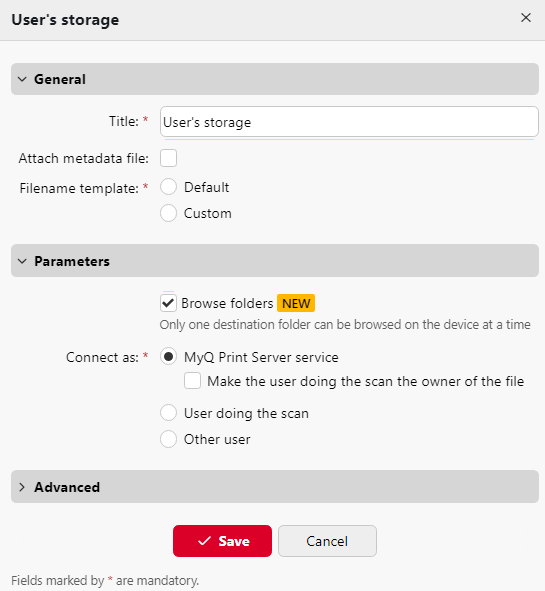Click the NEW badge next to Browse folders
This screenshot has width=545, height=591.
(296, 303)
